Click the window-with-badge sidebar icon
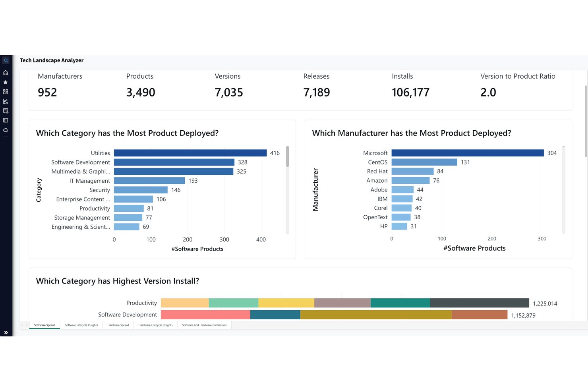This screenshot has height=392, width=588. (6, 111)
